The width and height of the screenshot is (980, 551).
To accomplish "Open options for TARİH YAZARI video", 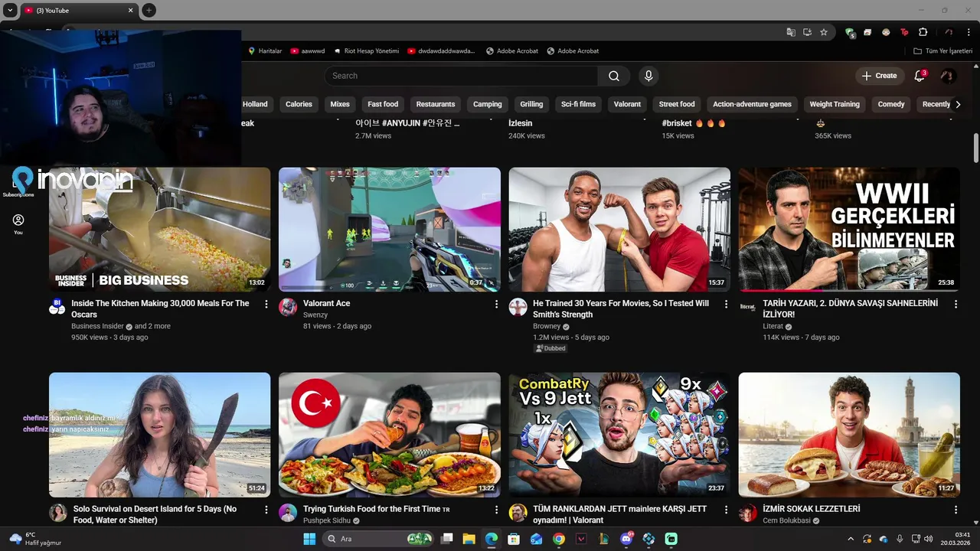I will tap(955, 304).
